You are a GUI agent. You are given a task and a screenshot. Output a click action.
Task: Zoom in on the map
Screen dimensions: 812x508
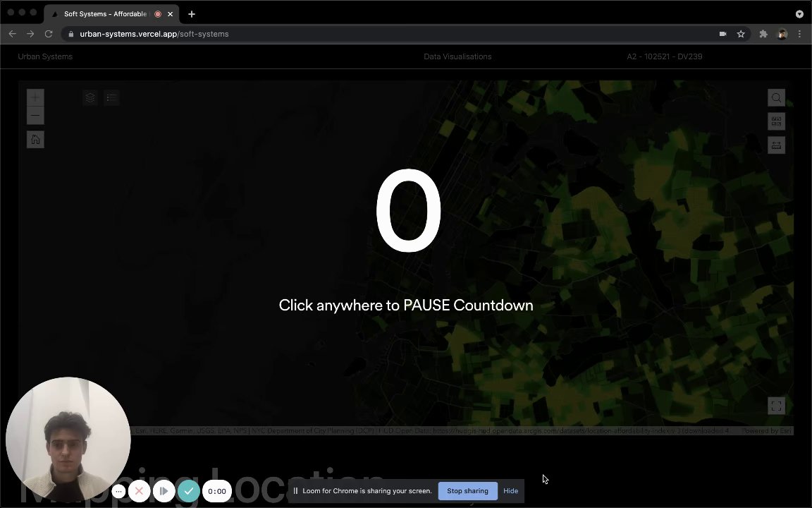pos(35,97)
